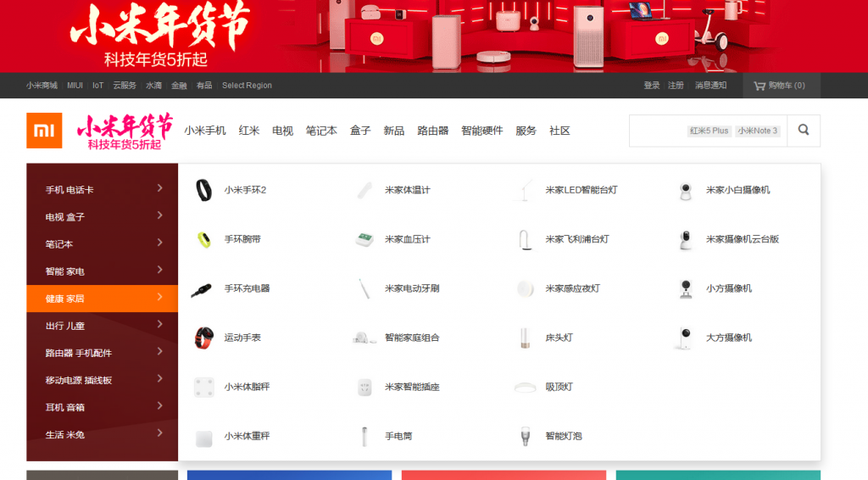Expand the 笔记本 category arrow
The image size is (868, 480).
159,243
